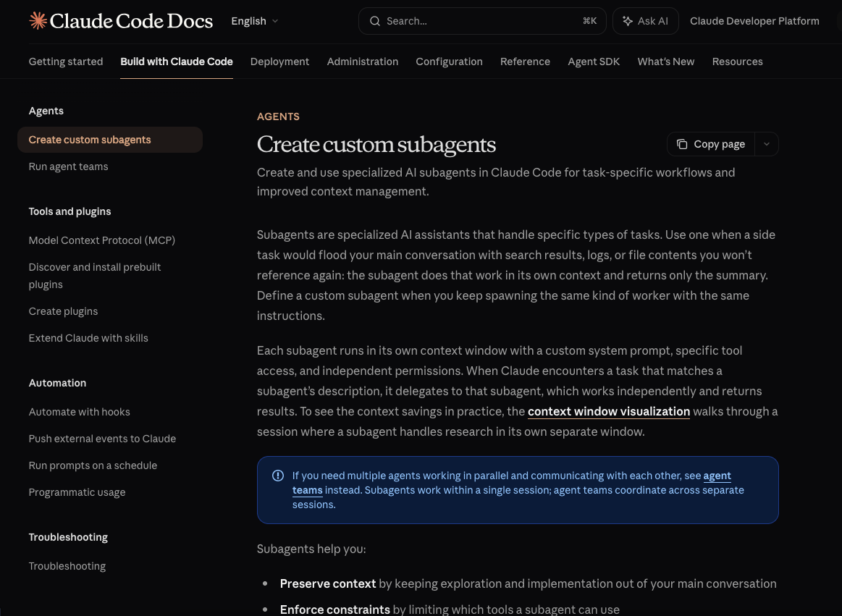This screenshot has height=616, width=842.
Task: Click the magnifying glass search icon
Action: click(x=375, y=21)
